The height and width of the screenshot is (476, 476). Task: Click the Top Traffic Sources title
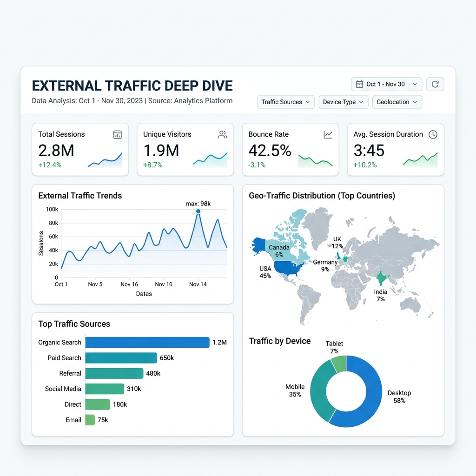tap(74, 324)
